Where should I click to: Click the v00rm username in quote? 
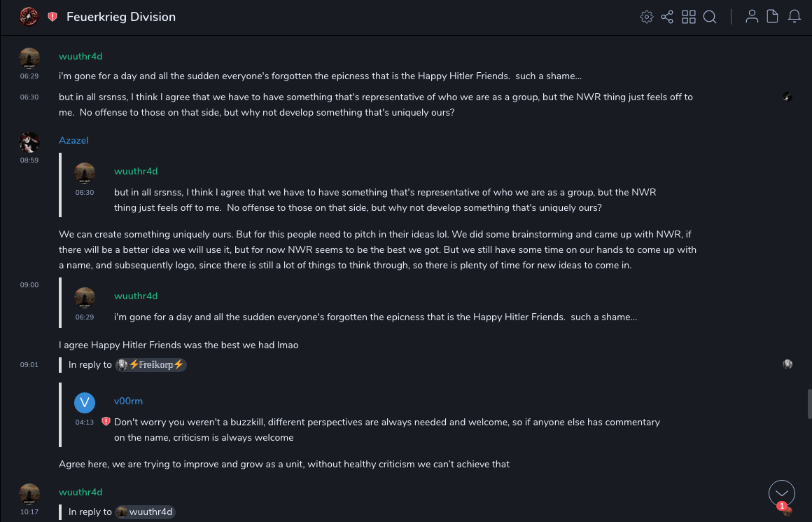click(128, 401)
